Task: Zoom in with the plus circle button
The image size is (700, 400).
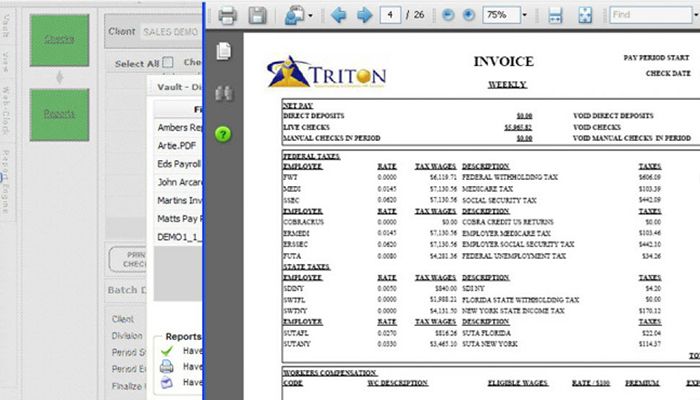Action: point(469,15)
